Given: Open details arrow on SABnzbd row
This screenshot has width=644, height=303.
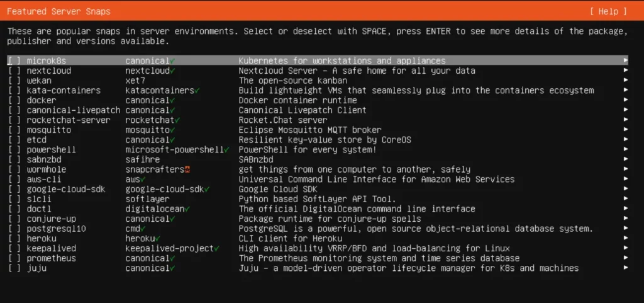Looking at the screenshot, I should coord(626,159).
